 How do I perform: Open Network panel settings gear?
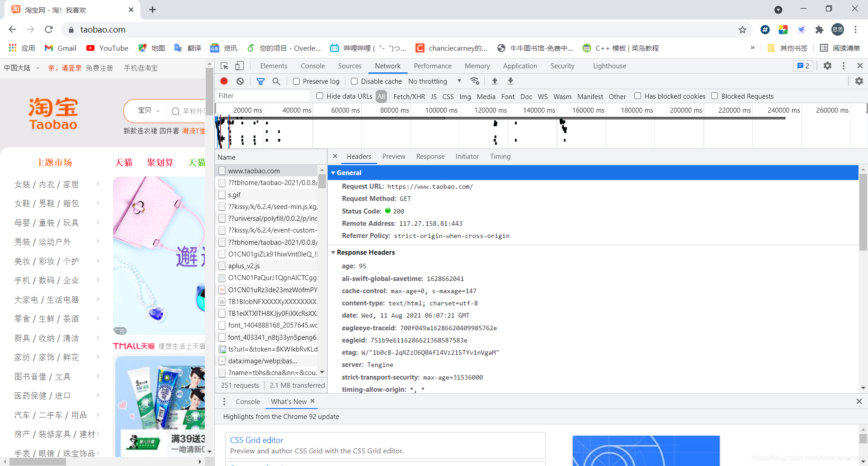pos(859,81)
